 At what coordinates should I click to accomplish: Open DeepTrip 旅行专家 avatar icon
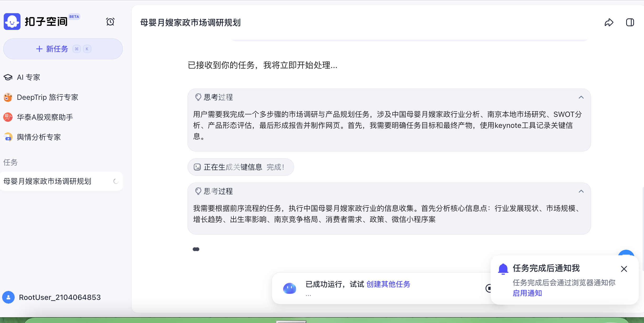click(x=8, y=97)
